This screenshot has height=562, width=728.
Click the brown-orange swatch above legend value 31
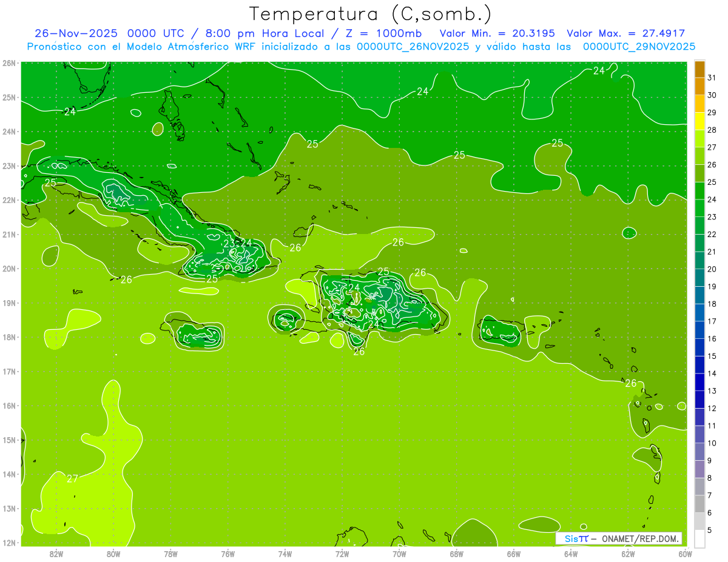click(x=699, y=69)
